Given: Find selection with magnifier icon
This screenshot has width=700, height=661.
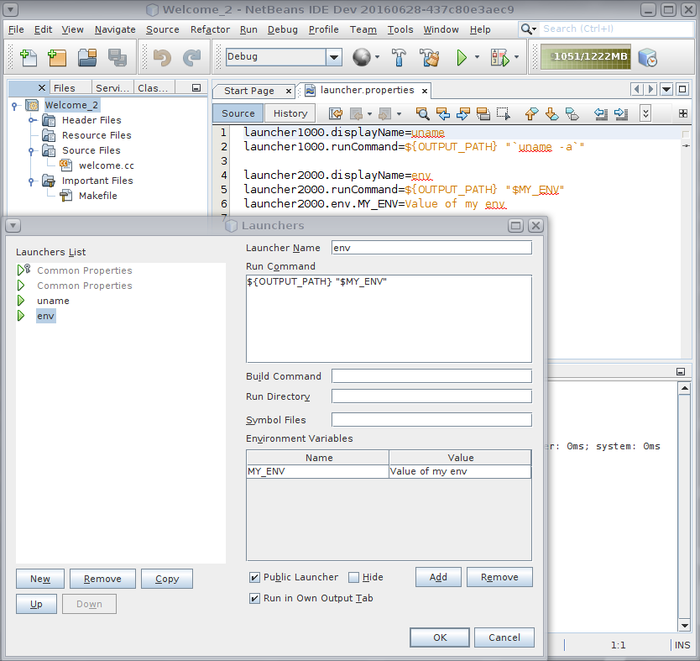Looking at the screenshot, I should [422, 114].
